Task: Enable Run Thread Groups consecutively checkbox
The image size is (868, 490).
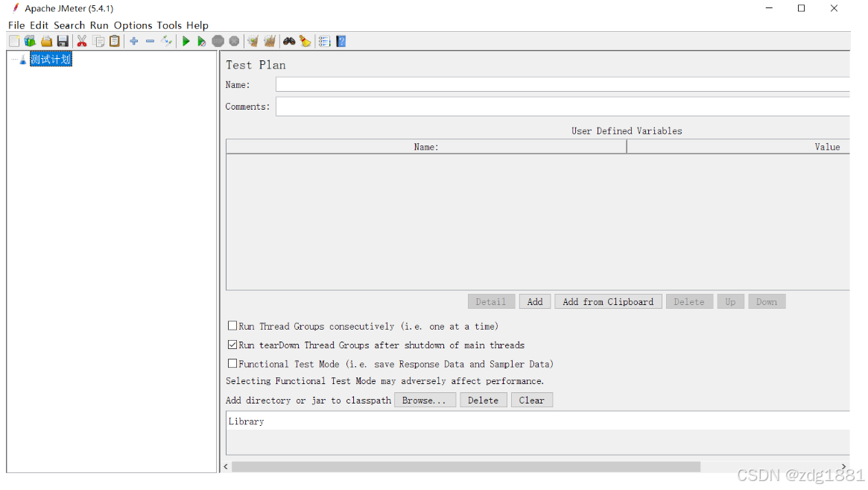Action: tap(232, 326)
